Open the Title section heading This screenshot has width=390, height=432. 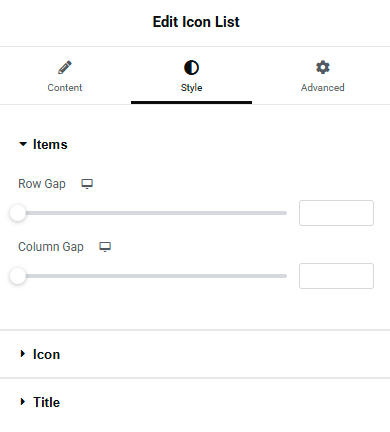click(x=46, y=402)
